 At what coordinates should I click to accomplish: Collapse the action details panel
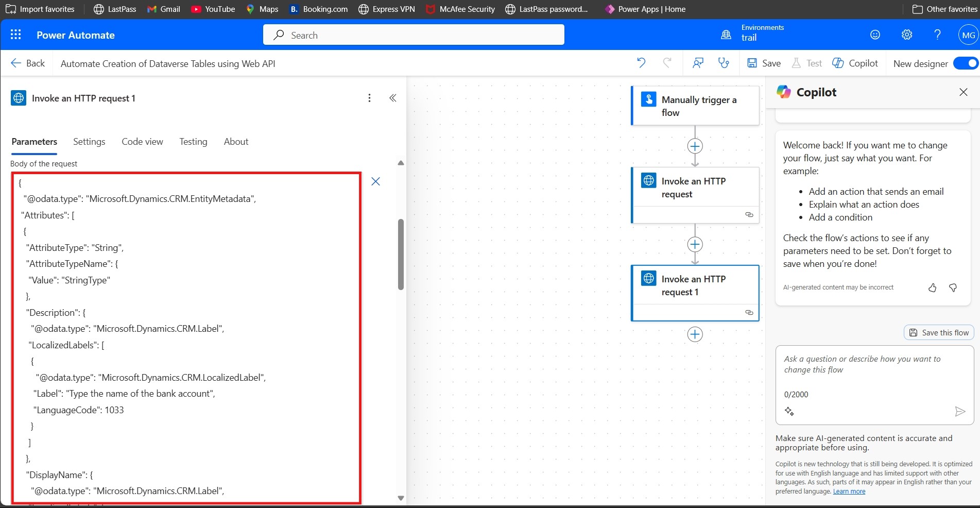(393, 98)
